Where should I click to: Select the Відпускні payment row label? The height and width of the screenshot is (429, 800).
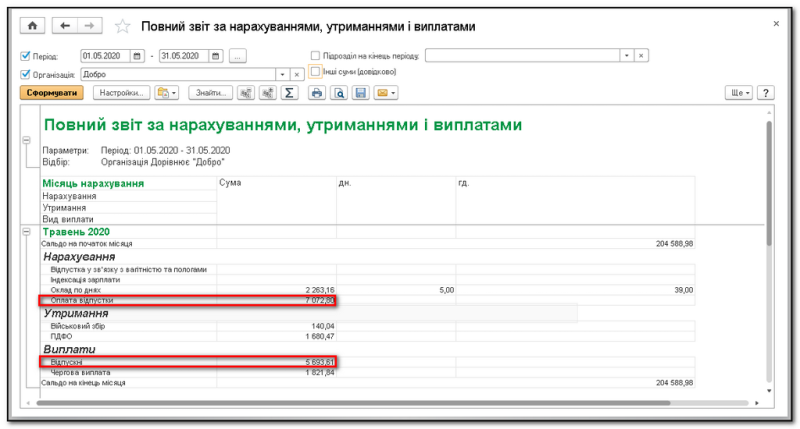coord(66,362)
